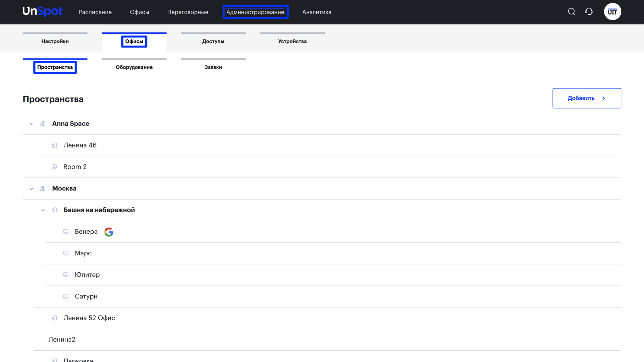Open support headset icon
This screenshot has width=644, height=362.
pyautogui.click(x=589, y=12)
